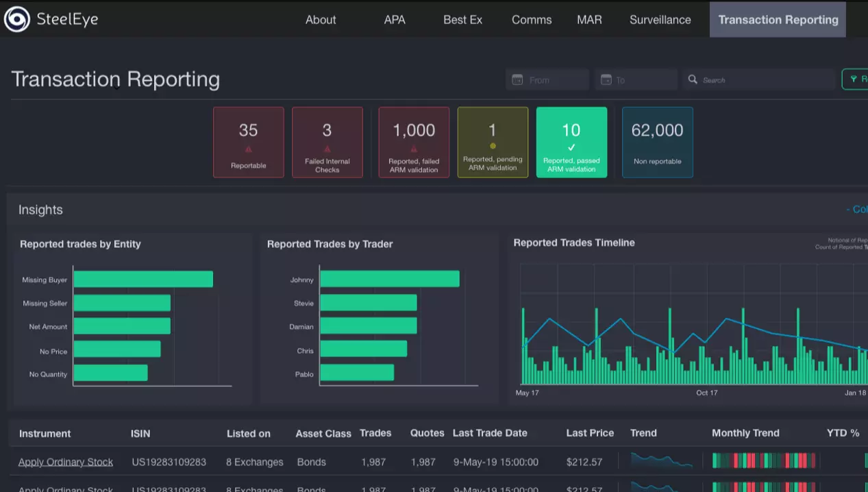Click the yellow dot on pending ARM card
The height and width of the screenshot is (492, 868).
[x=493, y=146]
